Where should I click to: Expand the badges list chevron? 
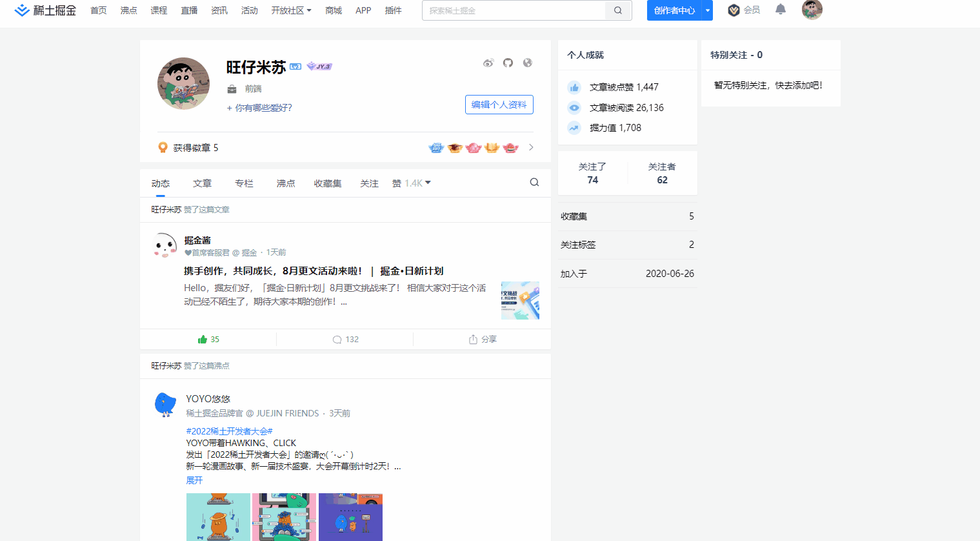(531, 147)
